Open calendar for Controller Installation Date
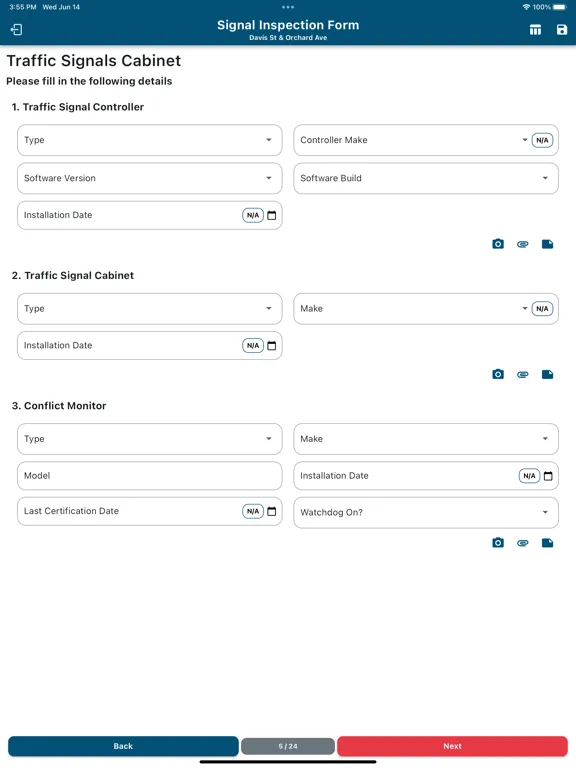The height and width of the screenshot is (768, 576). tap(272, 215)
